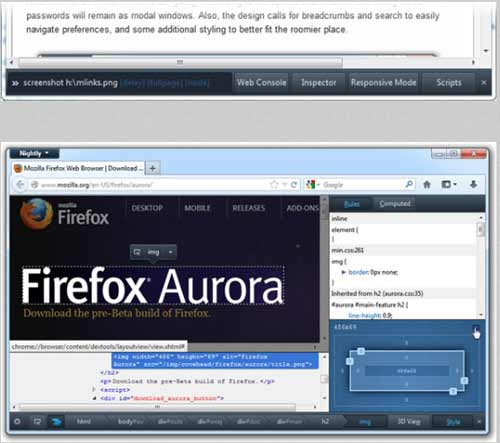Open a new tab with plus button
The image size is (500, 443).
point(152,168)
